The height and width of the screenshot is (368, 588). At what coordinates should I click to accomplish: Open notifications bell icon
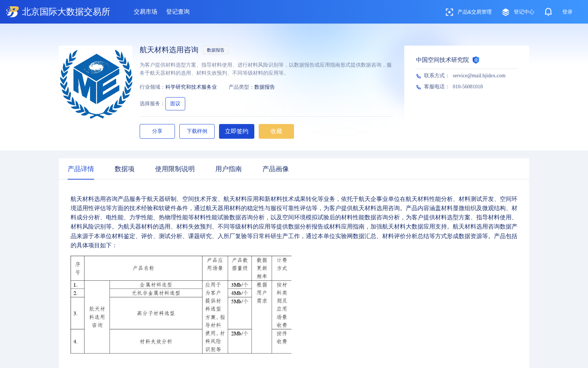(x=548, y=12)
